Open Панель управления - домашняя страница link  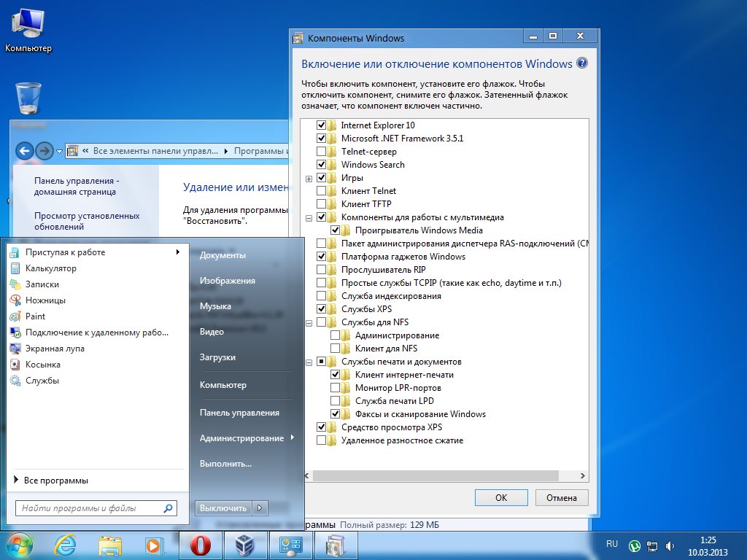coord(77,186)
